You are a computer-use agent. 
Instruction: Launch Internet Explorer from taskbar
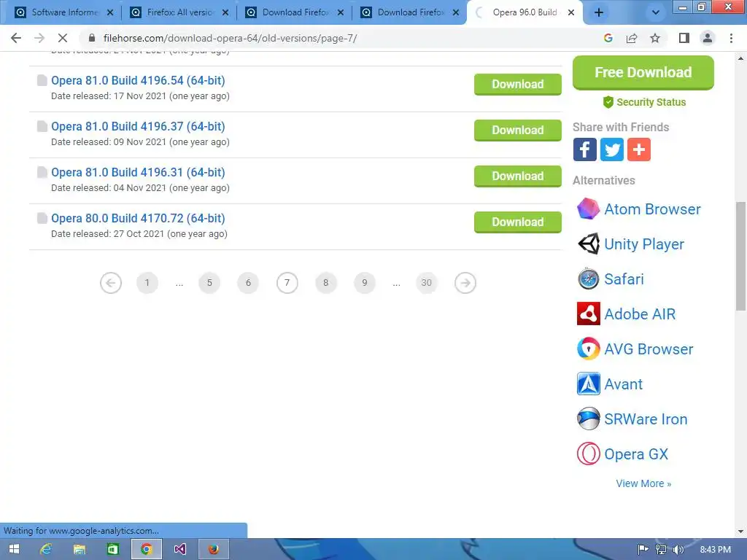pos(46,550)
